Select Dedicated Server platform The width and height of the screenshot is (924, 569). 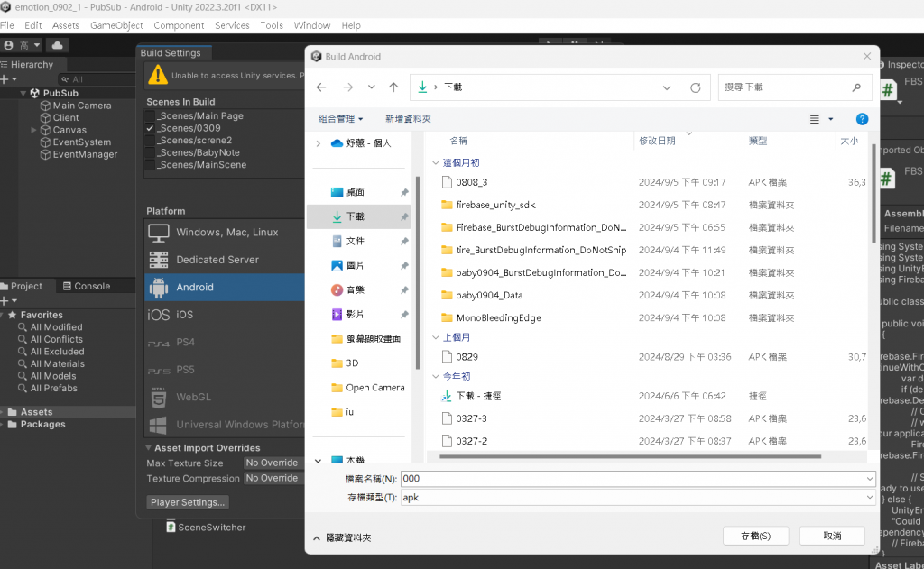(x=225, y=260)
